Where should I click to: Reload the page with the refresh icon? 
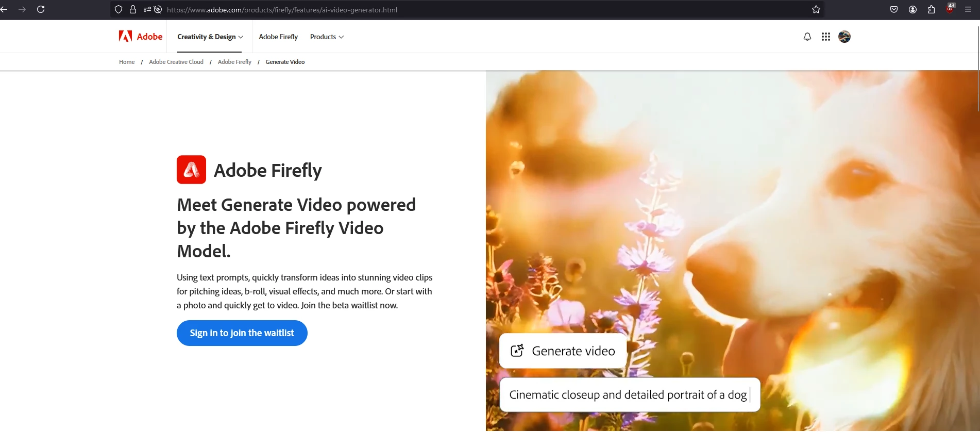(41, 9)
